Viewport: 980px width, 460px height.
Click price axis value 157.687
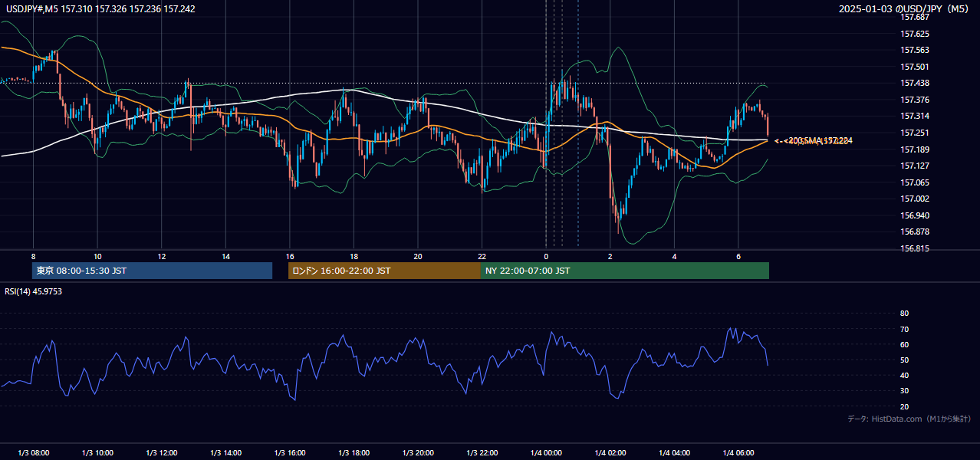coord(915,17)
